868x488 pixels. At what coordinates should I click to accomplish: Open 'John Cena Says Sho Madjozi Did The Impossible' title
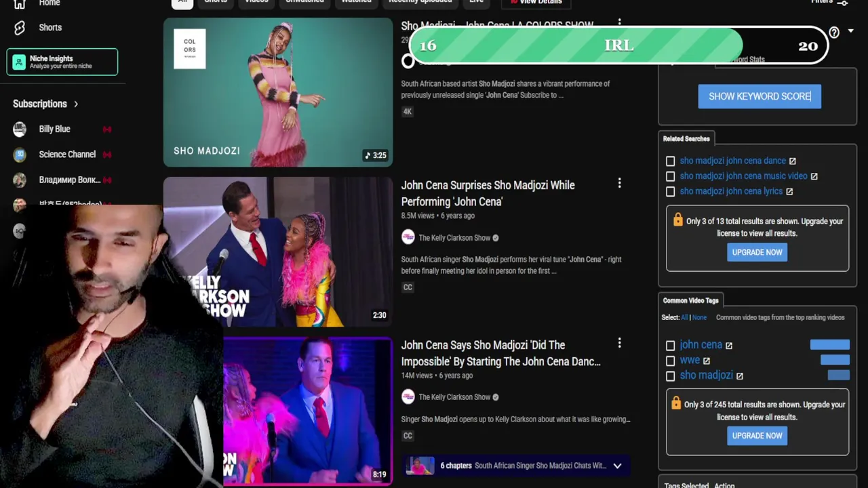click(500, 353)
